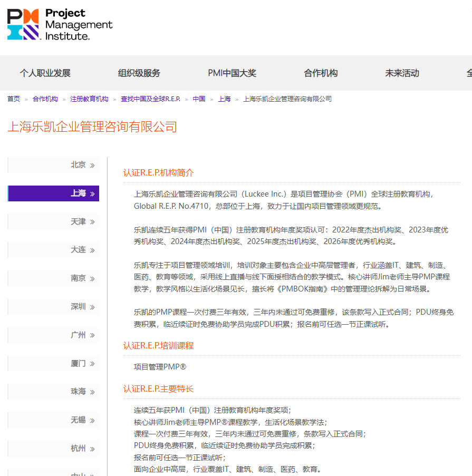Click the 中国 breadcrumb link
Screen dimensions: 472x476
(199, 99)
